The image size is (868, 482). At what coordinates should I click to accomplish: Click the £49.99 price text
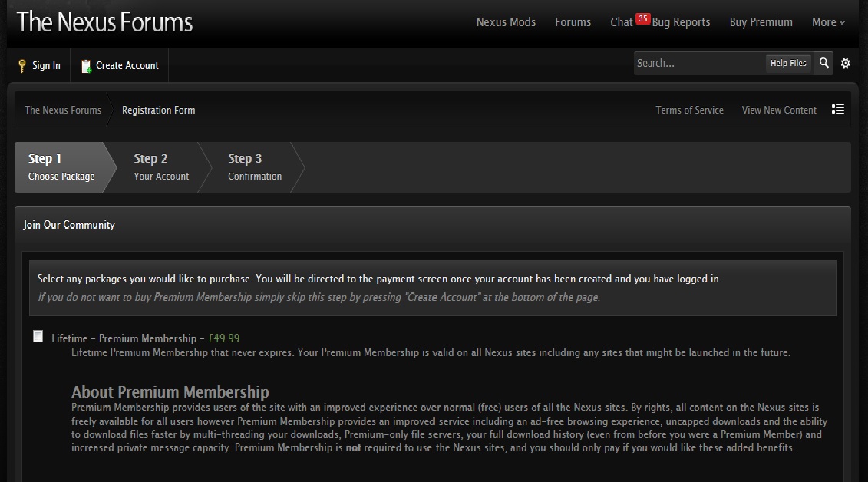pyautogui.click(x=223, y=338)
